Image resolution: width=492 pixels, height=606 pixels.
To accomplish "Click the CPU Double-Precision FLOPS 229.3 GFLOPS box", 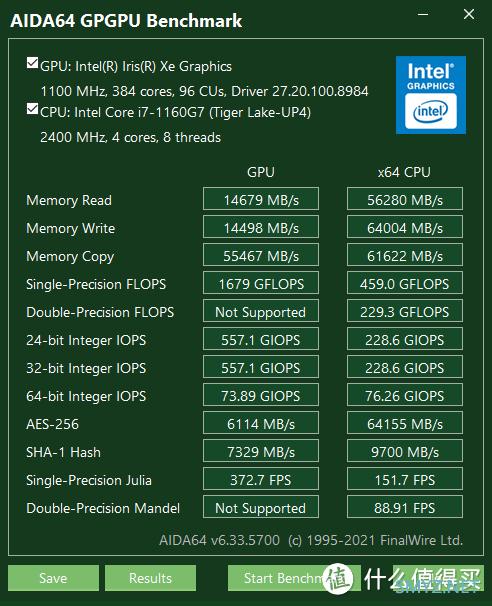I will [405, 311].
